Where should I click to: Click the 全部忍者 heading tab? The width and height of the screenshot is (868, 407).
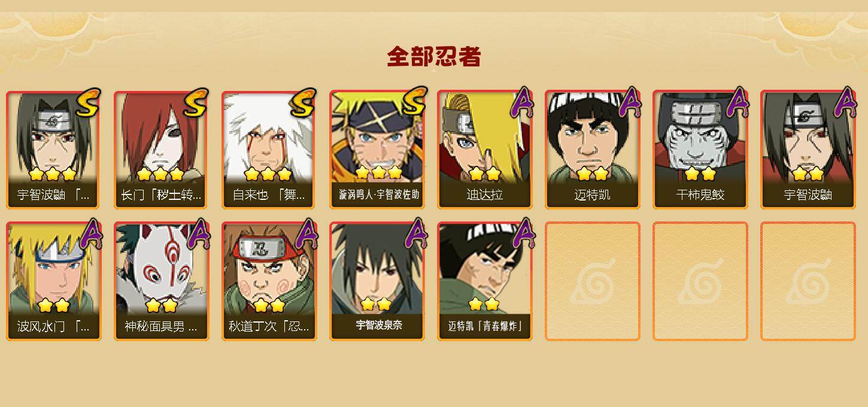tap(434, 57)
